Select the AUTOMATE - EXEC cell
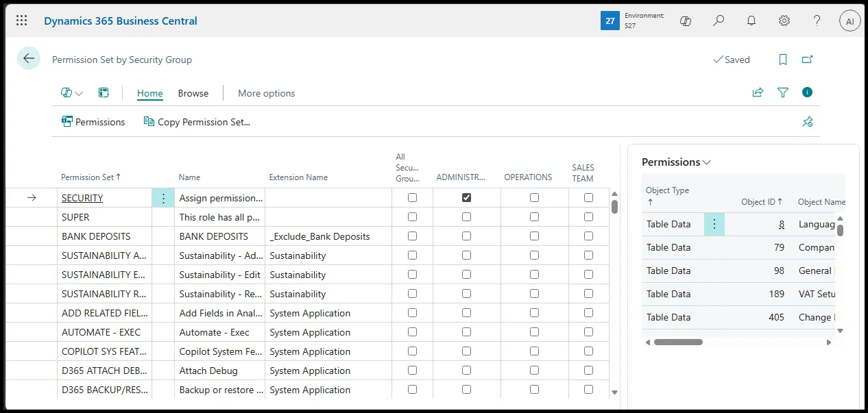The image size is (868, 413). [104, 332]
